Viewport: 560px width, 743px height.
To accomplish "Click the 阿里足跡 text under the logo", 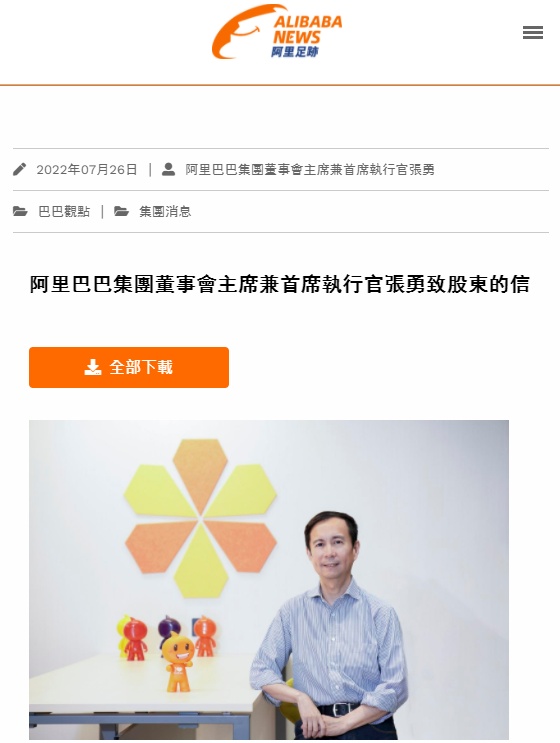I will (295, 52).
